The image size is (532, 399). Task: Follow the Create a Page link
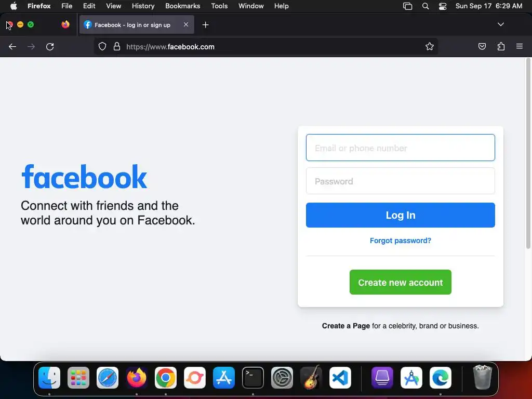tap(345, 326)
